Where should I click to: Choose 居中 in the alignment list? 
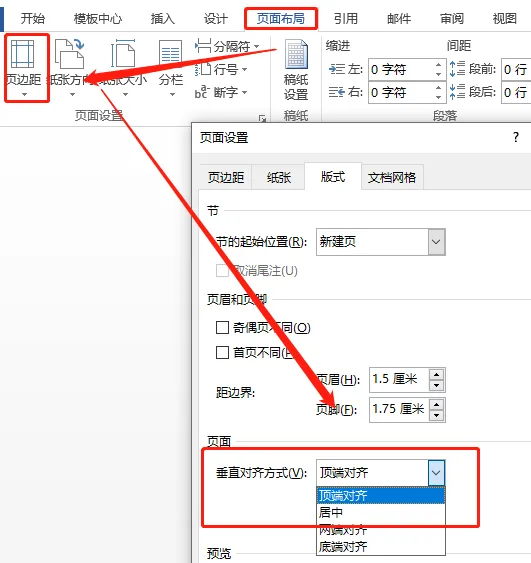(381, 512)
